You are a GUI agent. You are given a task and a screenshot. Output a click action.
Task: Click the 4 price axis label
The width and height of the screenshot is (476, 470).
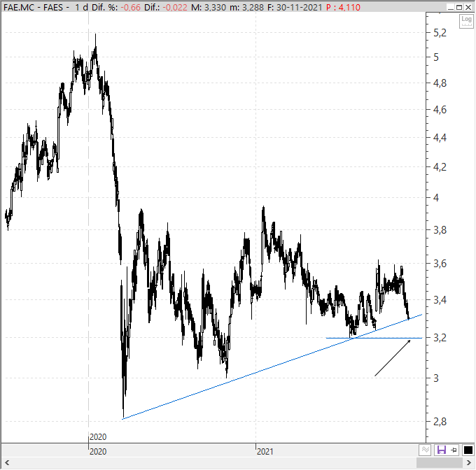pos(436,198)
